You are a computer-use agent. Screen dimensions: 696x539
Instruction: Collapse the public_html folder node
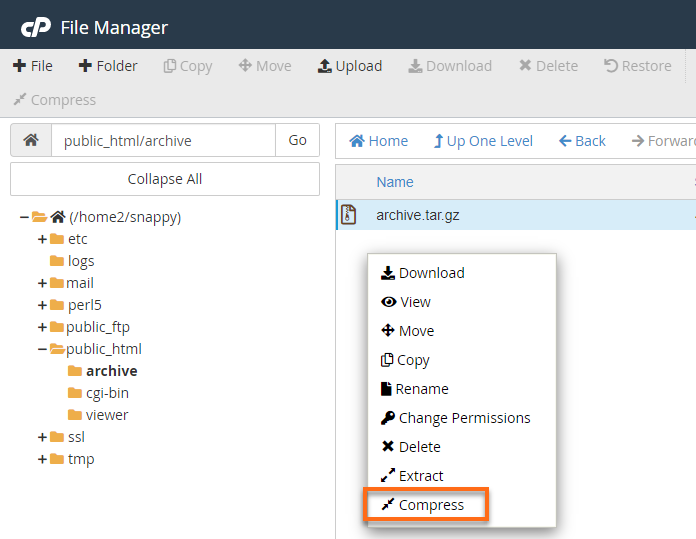tap(42, 349)
